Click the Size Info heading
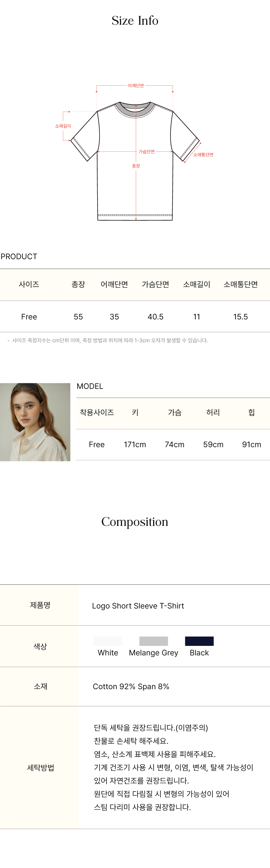The image size is (270, 868). click(135, 21)
